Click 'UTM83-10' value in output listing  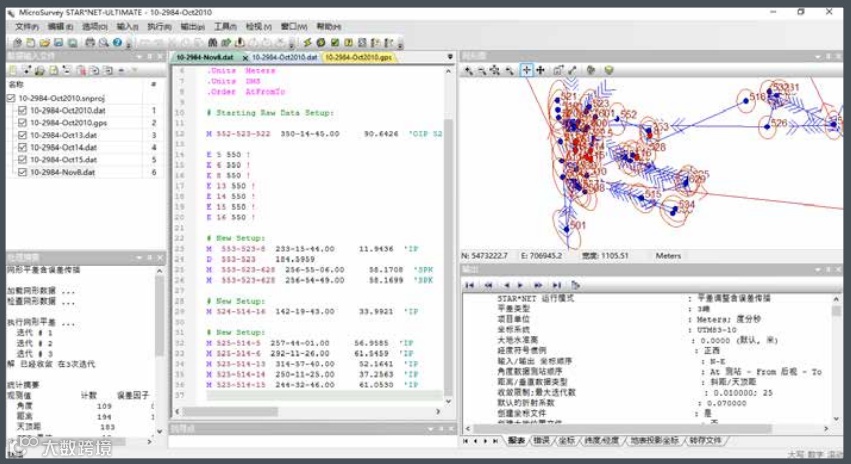717,329
